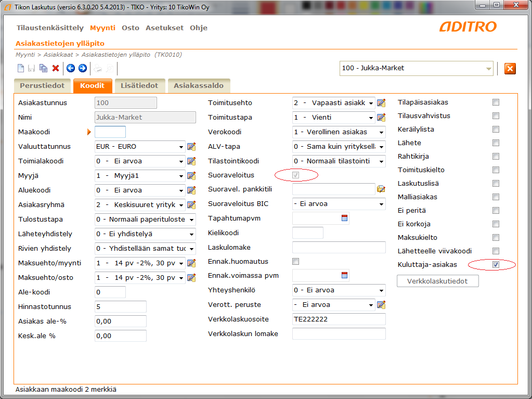Open the Valuuttatunnus dropdown
532x399 pixels.
pyautogui.click(x=140, y=147)
